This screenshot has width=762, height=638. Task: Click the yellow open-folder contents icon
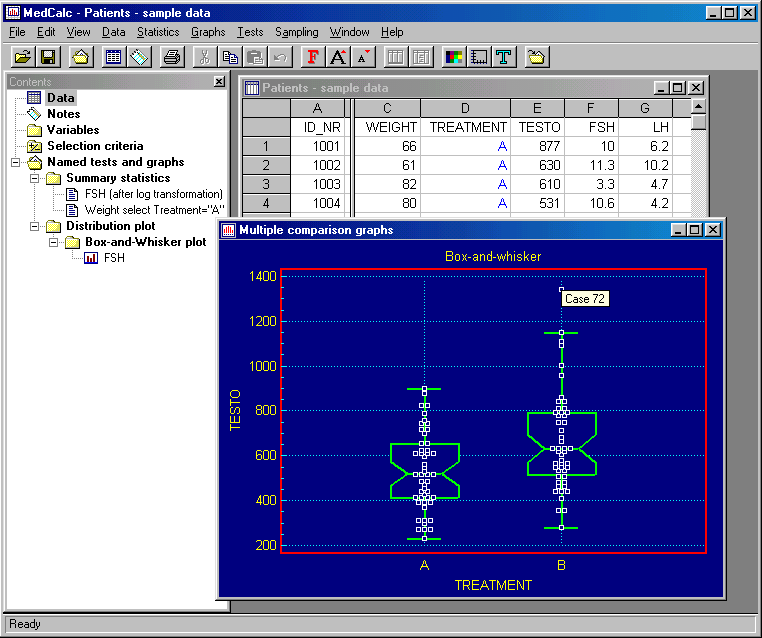tap(81, 57)
